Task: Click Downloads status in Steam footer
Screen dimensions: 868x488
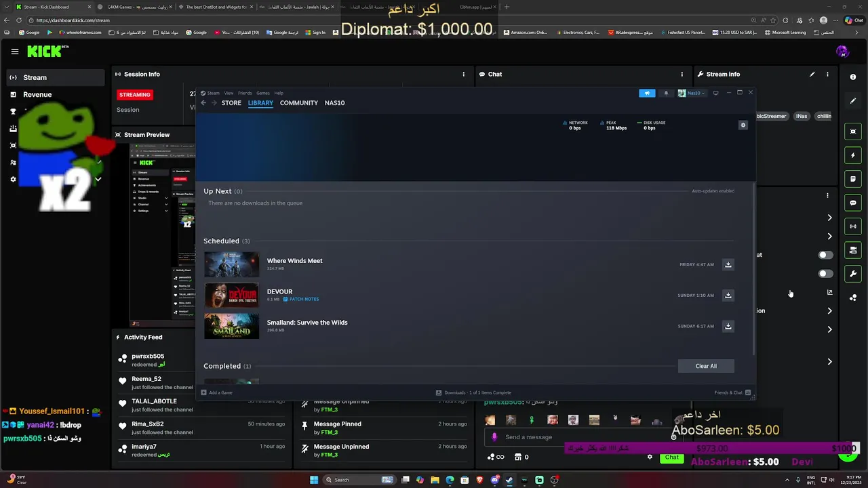Action: coord(473,392)
